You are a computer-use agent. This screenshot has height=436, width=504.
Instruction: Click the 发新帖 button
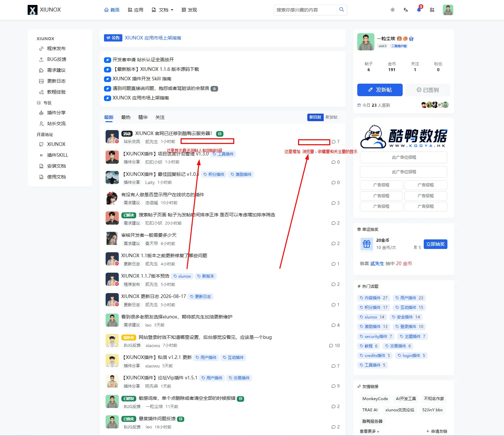[380, 90]
